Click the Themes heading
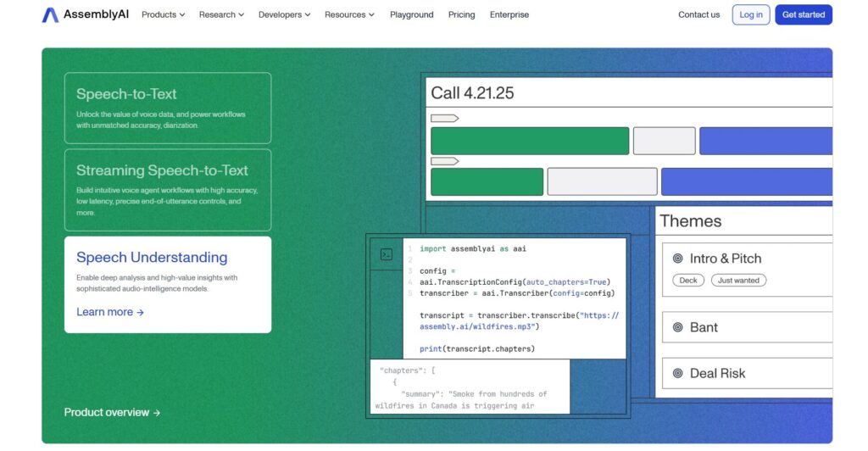The image size is (868, 451). pyautogui.click(x=691, y=220)
